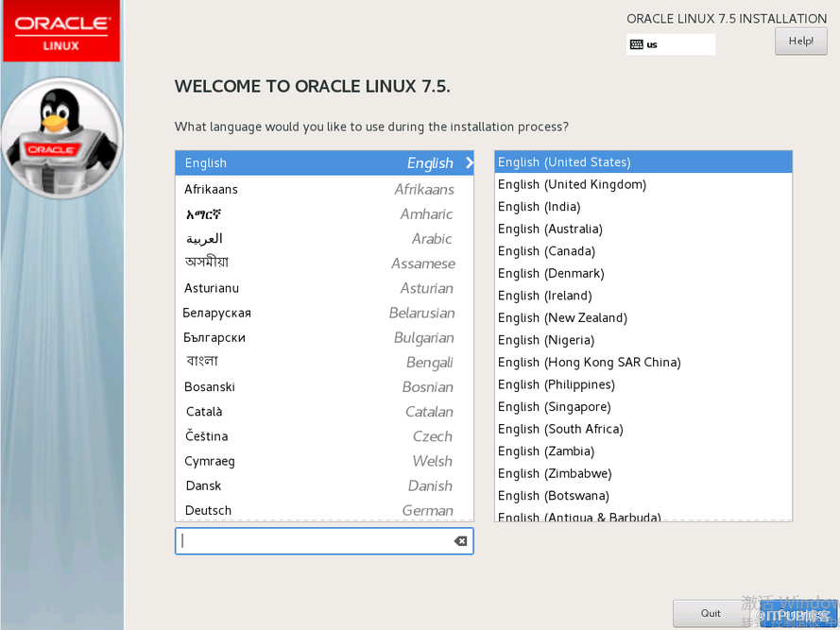Click the keyboard layout icon
The image size is (840, 630).
coord(637,44)
